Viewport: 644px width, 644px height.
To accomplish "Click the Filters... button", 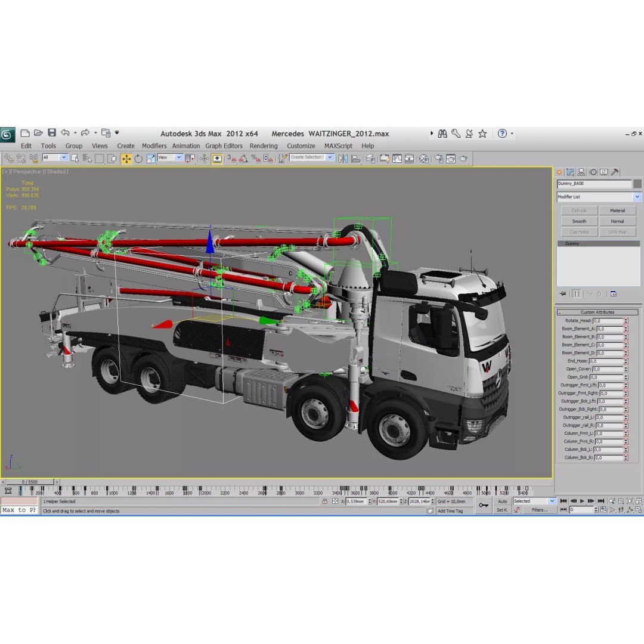I will pos(539,510).
